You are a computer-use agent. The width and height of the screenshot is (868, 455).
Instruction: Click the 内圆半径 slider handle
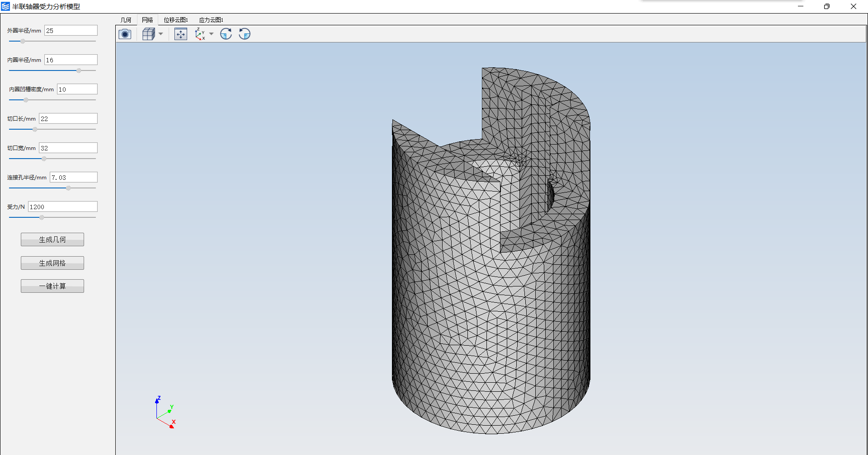click(79, 70)
